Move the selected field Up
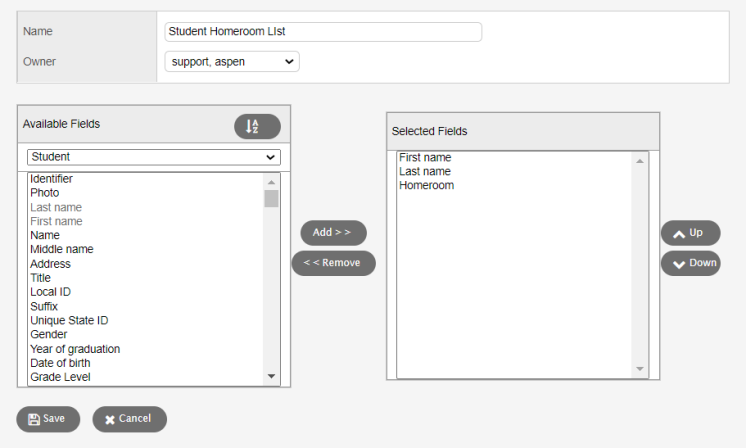 (689, 233)
